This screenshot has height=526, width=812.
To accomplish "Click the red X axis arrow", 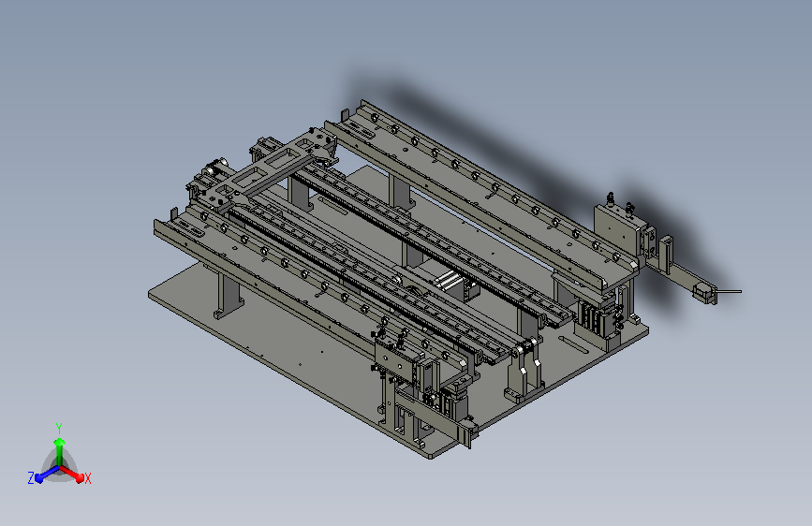I will pyautogui.click(x=72, y=474).
